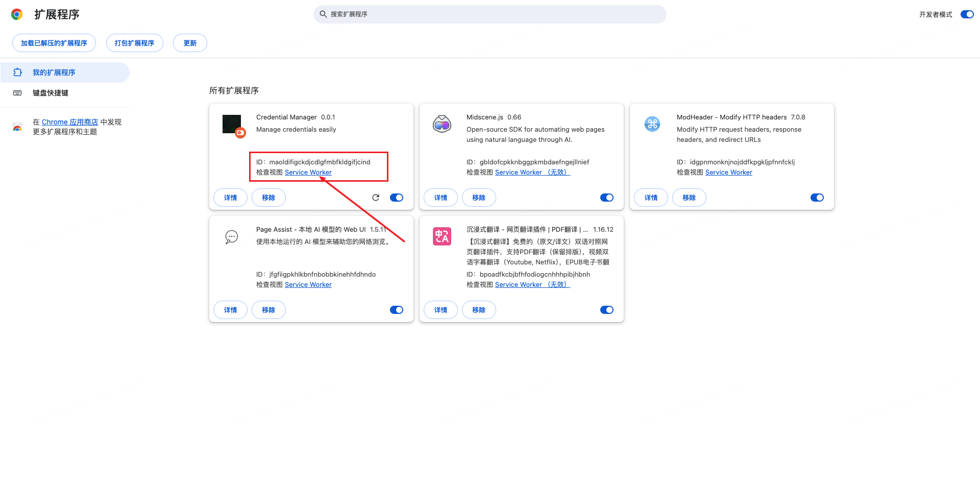This screenshot has height=489, width=980.
Task: Click 移除 for Credential Manager
Action: tap(268, 198)
